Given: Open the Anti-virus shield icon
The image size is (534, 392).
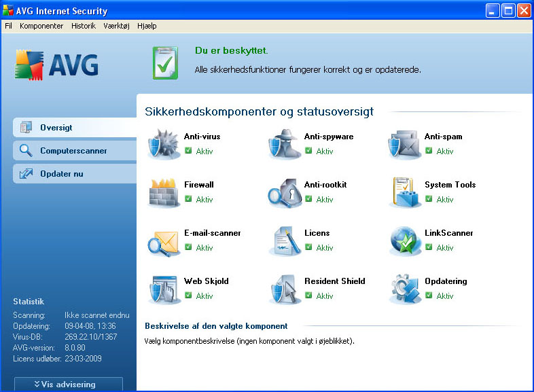Looking at the screenshot, I should (x=163, y=145).
